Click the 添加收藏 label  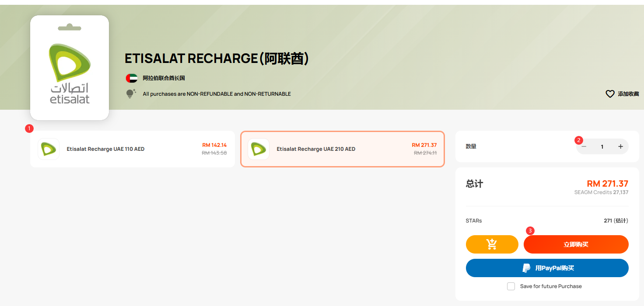click(628, 94)
